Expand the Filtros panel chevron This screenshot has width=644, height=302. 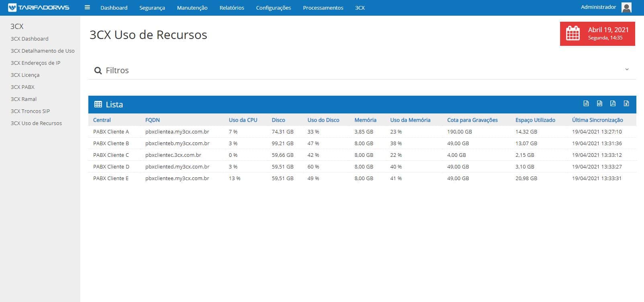click(x=627, y=70)
